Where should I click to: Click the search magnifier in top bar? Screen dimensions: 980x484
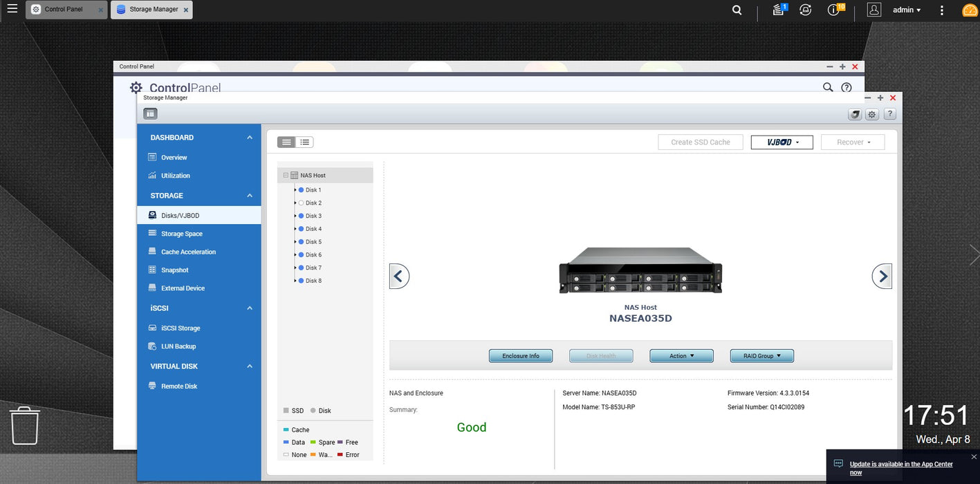737,10
